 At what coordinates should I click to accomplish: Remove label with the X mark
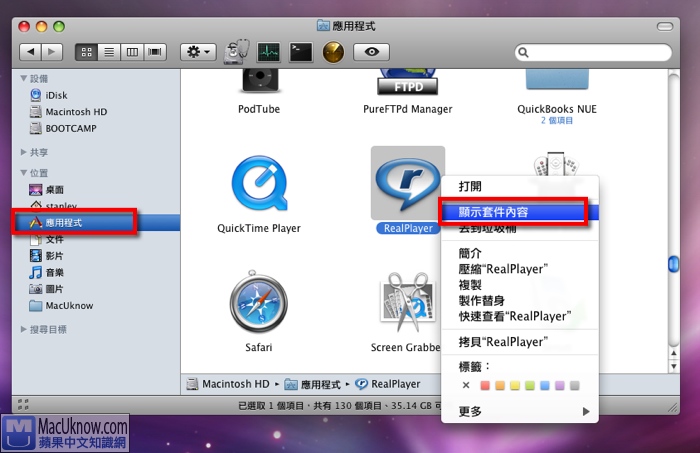(466, 385)
